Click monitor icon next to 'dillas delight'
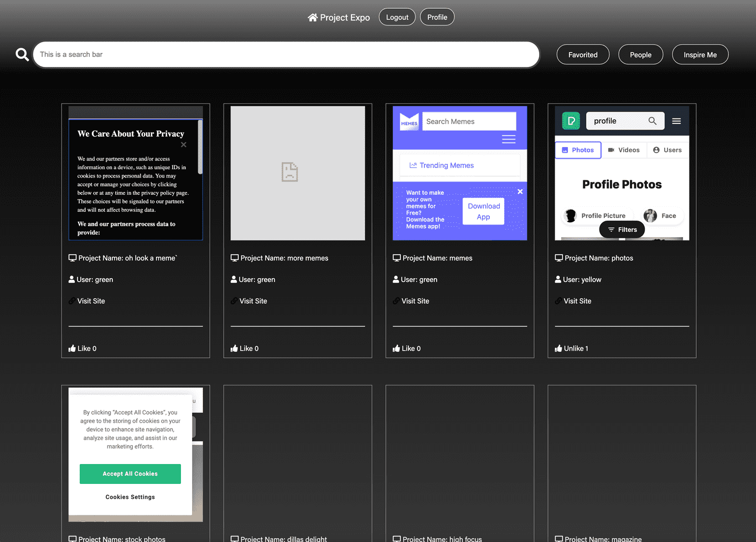Screen dimensions: 756x542 tap(235, 539)
